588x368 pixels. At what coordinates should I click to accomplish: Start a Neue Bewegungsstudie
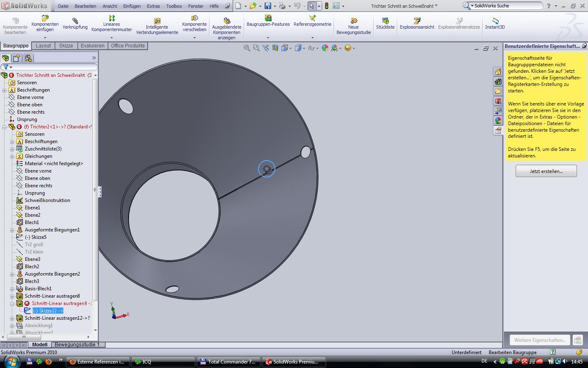[x=354, y=20]
